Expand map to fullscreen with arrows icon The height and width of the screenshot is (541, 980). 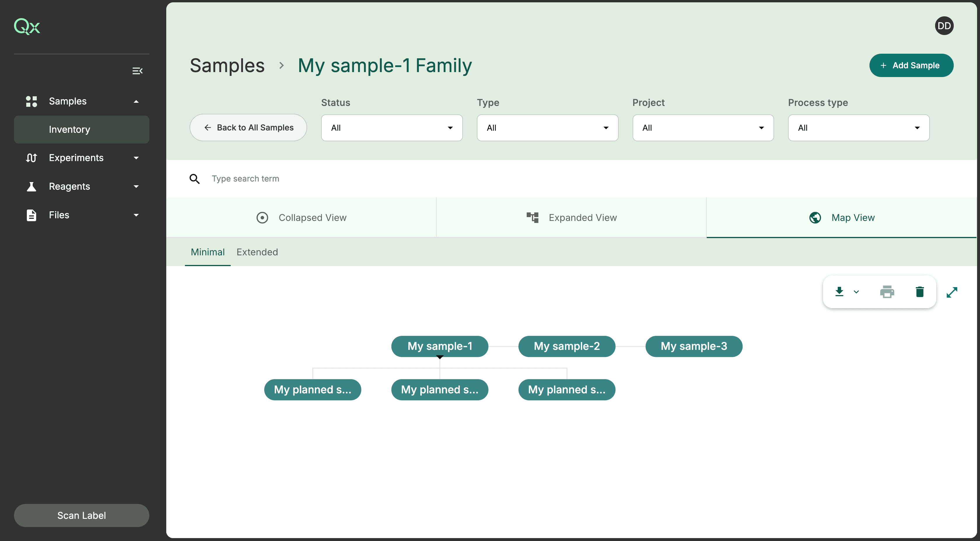point(952,292)
